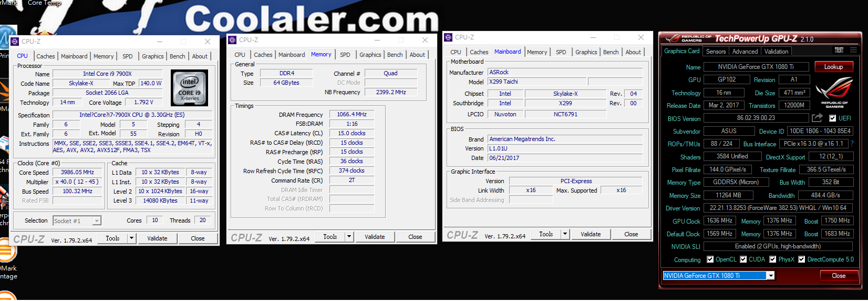Click the BIOS Version value L1.01U

pyautogui.click(x=565, y=148)
